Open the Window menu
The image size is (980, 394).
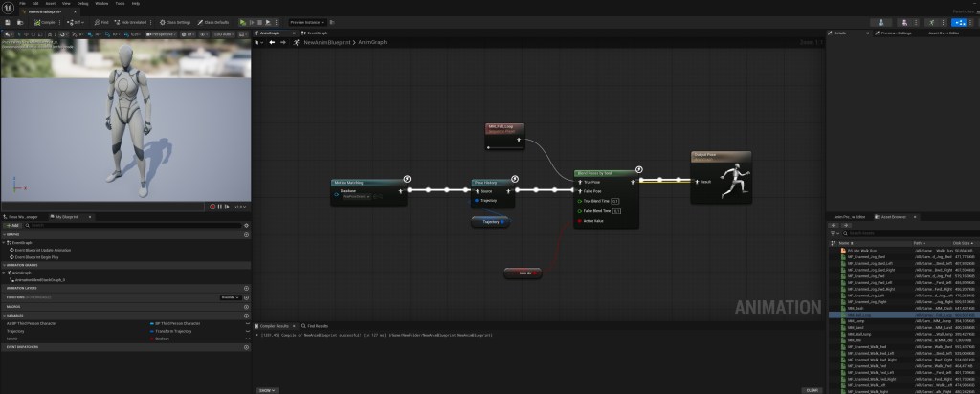101,4
